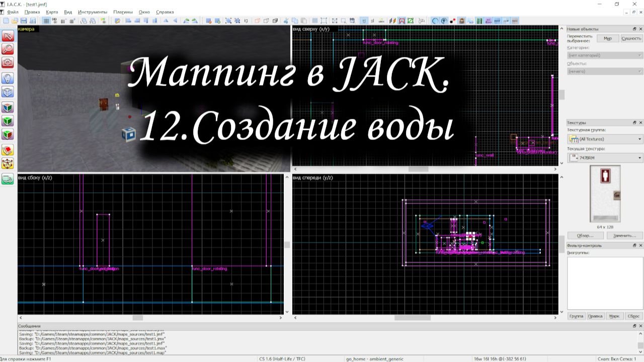Screen dimensions: 644x362
Task: Open the Инструменты menu
Action: (x=93, y=12)
